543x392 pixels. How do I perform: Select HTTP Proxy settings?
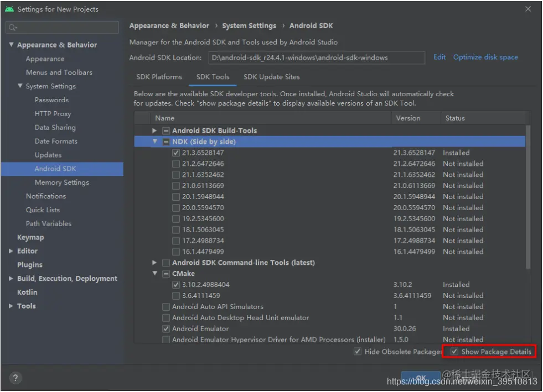53,113
